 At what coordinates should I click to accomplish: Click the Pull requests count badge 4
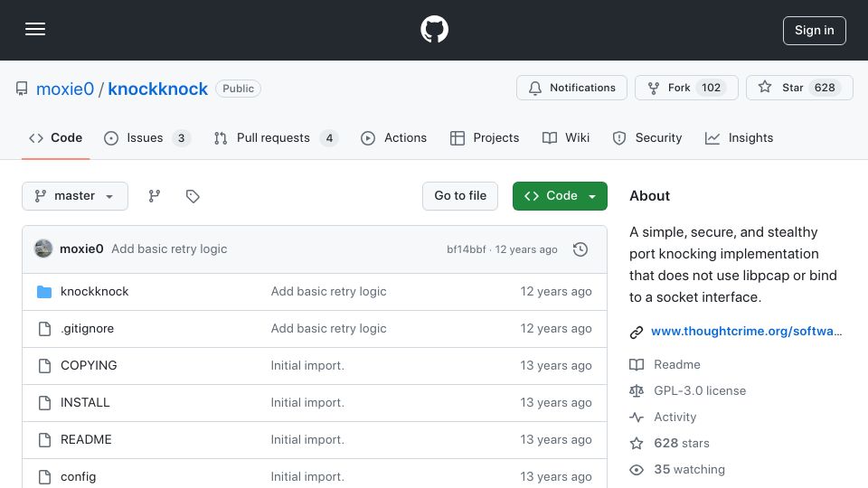tap(329, 137)
